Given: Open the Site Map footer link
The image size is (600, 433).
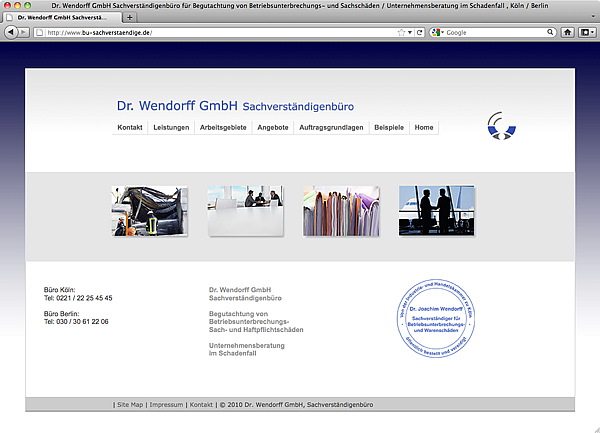Looking at the screenshot, I should pyautogui.click(x=130, y=405).
